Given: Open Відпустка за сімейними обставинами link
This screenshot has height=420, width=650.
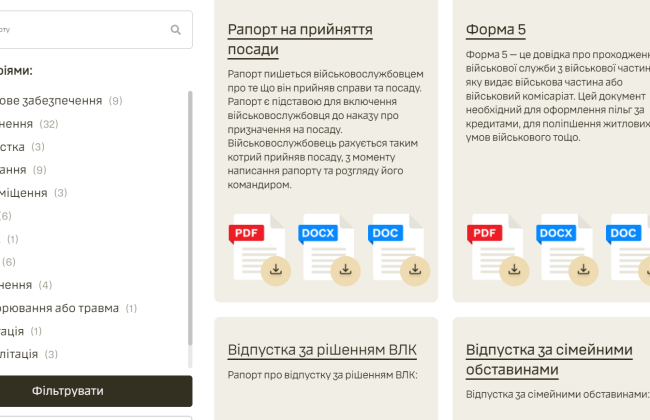Looking at the screenshot, I should 549,359.
